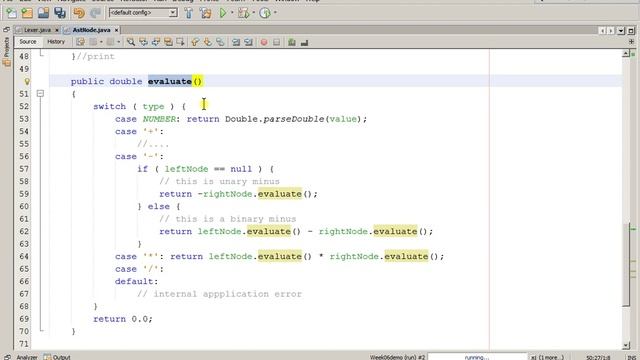The width and height of the screenshot is (640, 360).
Task: Click the Last Edit icon in editor toolbar
Action: point(80,42)
